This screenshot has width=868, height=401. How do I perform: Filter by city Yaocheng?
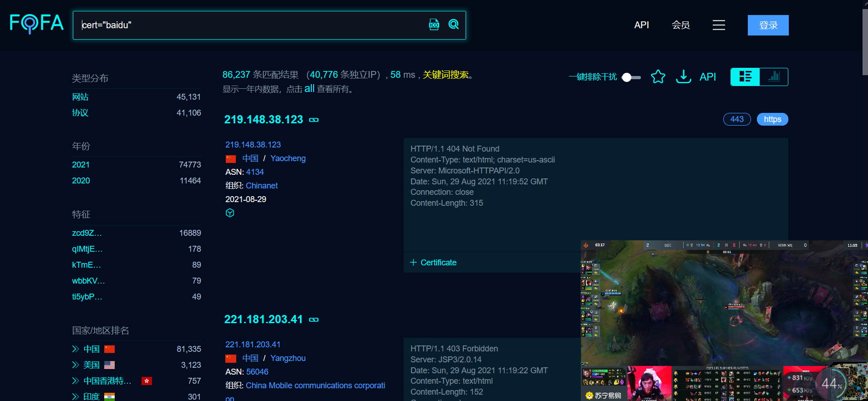(x=288, y=158)
